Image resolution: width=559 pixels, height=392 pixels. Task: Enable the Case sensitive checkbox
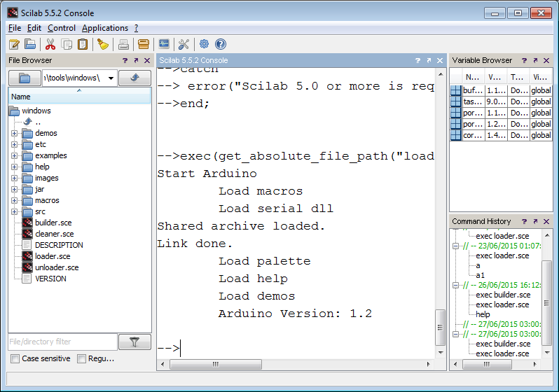click(15, 358)
